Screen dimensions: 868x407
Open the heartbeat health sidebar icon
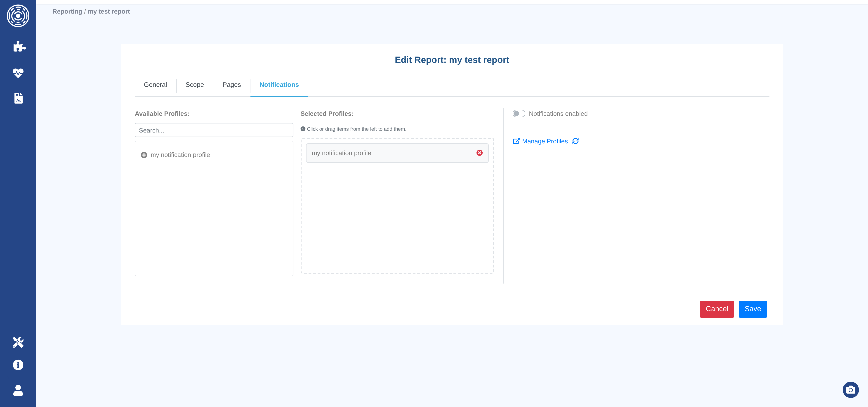pyautogui.click(x=18, y=73)
